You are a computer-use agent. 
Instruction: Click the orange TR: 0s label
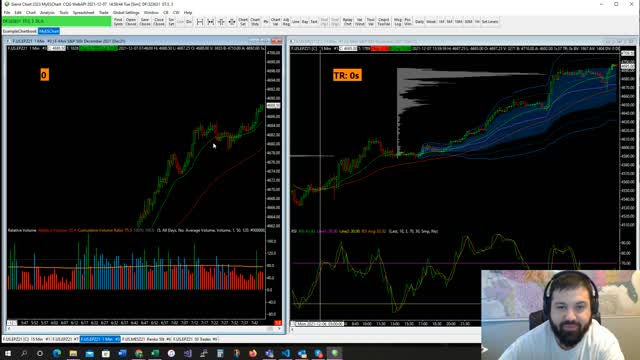(347, 76)
